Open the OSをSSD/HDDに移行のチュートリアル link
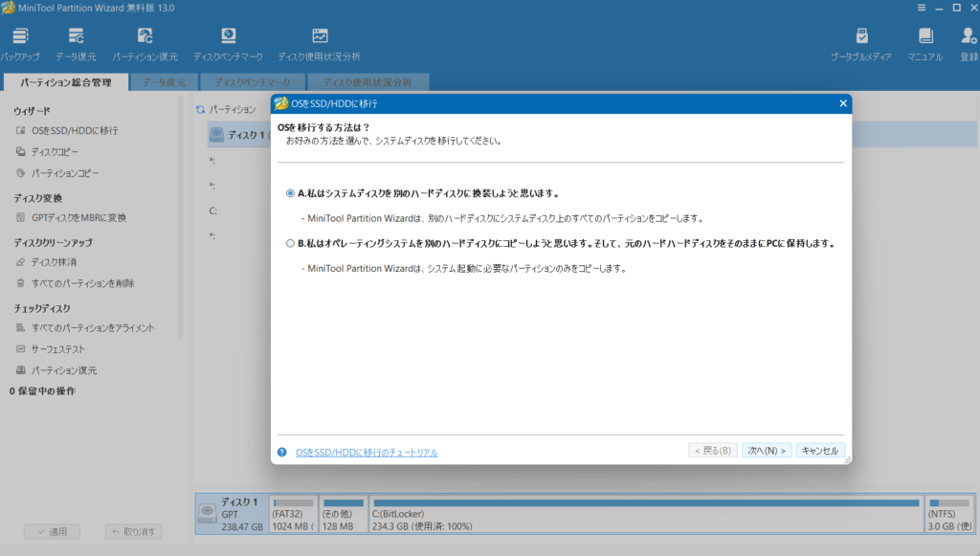The width and height of the screenshot is (980, 556). [367, 453]
